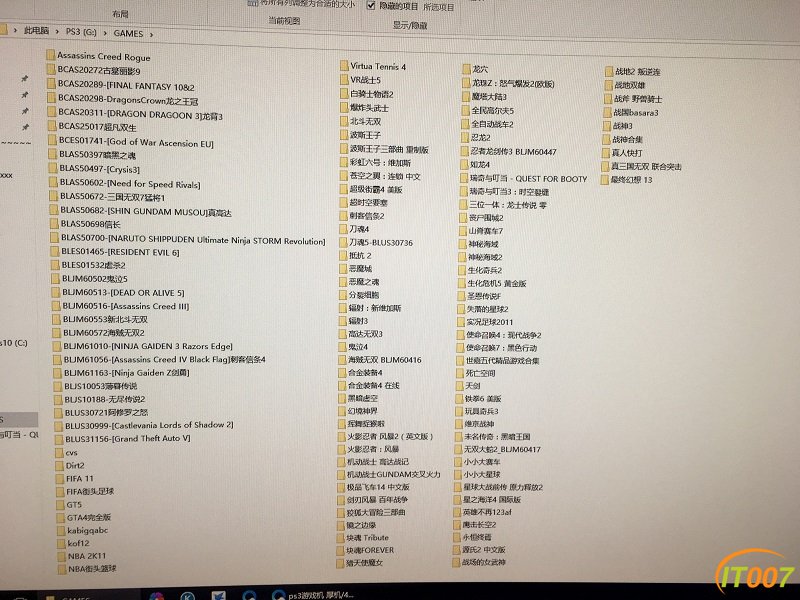Click the Need for Speed Rivals folder icon
800x600 pixels.
pos(53,182)
